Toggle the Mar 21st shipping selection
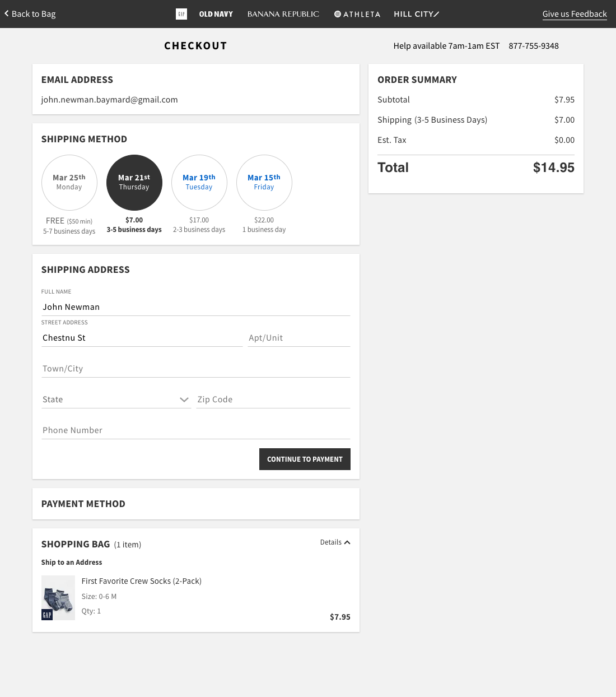Viewport: 616px width, 697px height. (134, 183)
